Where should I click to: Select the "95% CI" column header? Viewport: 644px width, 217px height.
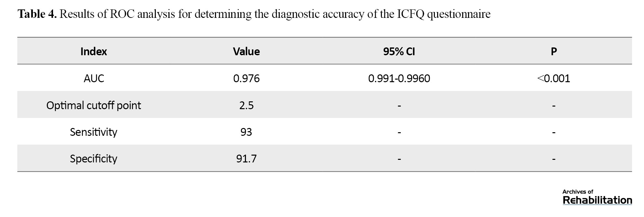click(399, 51)
